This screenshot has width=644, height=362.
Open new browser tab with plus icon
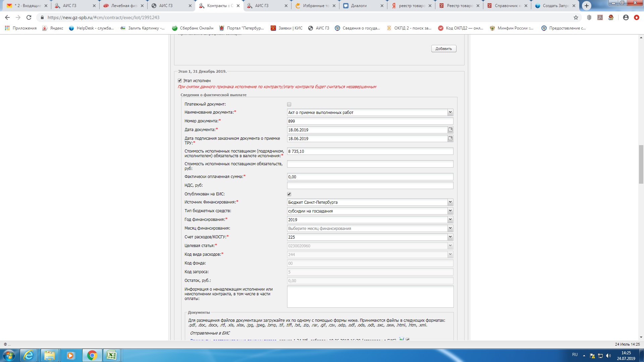[x=586, y=6]
